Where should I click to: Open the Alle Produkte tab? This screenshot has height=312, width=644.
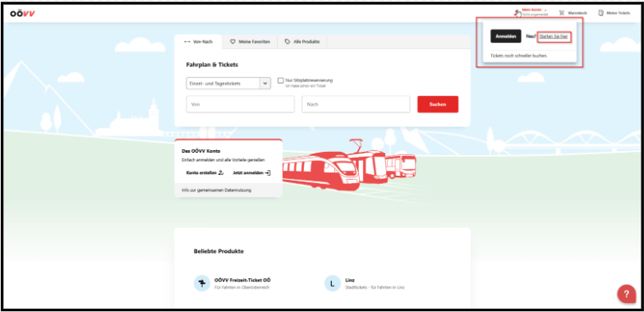(302, 42)
